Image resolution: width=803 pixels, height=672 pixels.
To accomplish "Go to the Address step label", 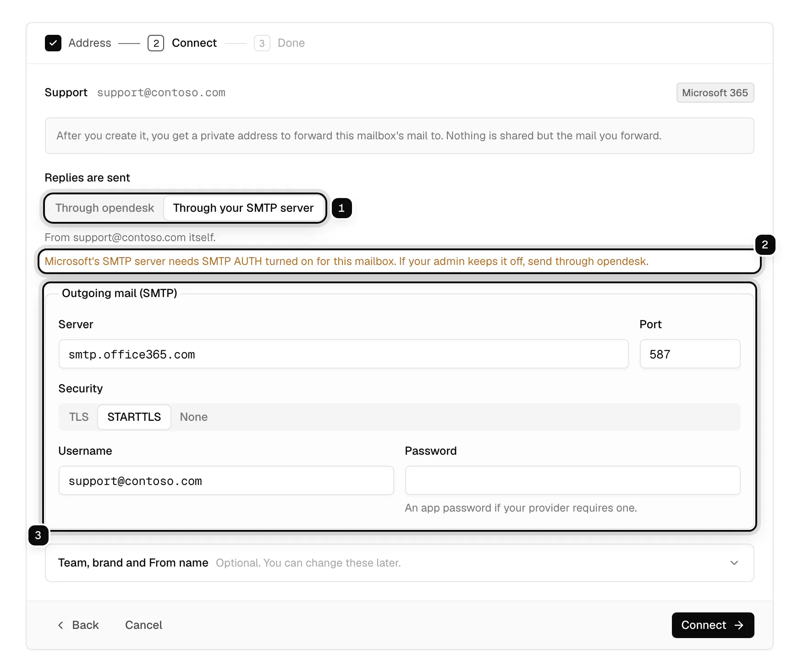I will click(x=90, y=43).
